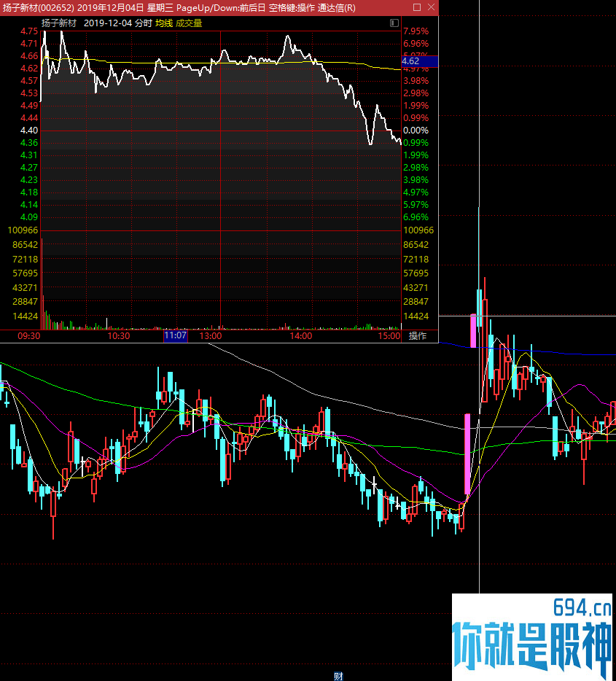Image resolution: width=616 pixels, height=681 pixels.
Task: Click the red 3.98% percent label
Action: [x=416, y=81]
